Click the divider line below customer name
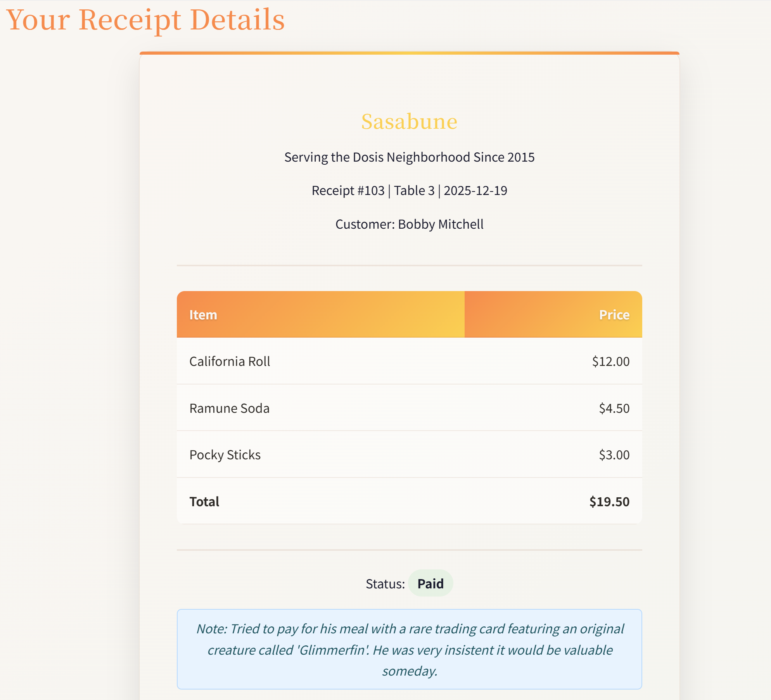This screenshot has width=771, height=700. [x=409, y=266]
